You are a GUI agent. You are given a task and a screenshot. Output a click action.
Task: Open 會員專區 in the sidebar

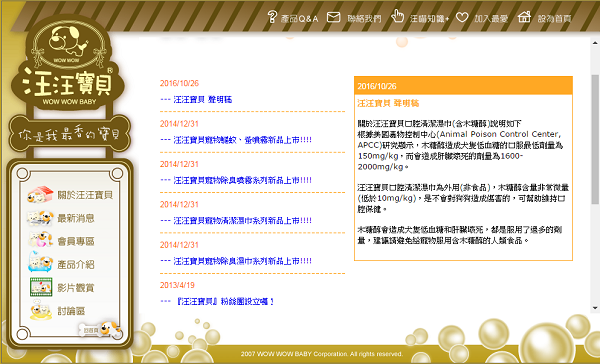click(x=76, y=241)
